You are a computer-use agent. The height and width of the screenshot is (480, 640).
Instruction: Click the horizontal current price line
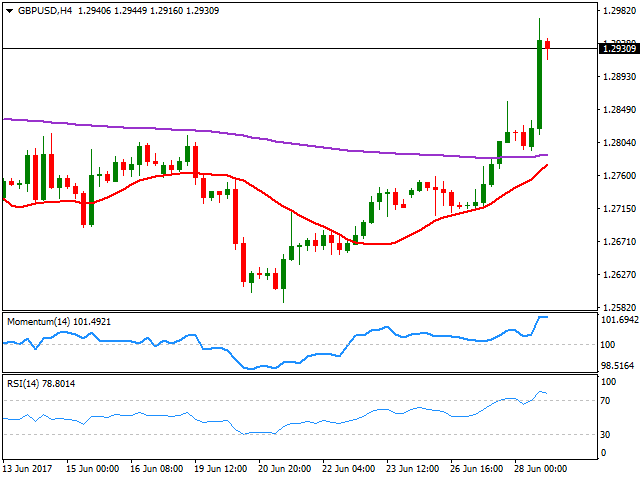pos(300,49)
